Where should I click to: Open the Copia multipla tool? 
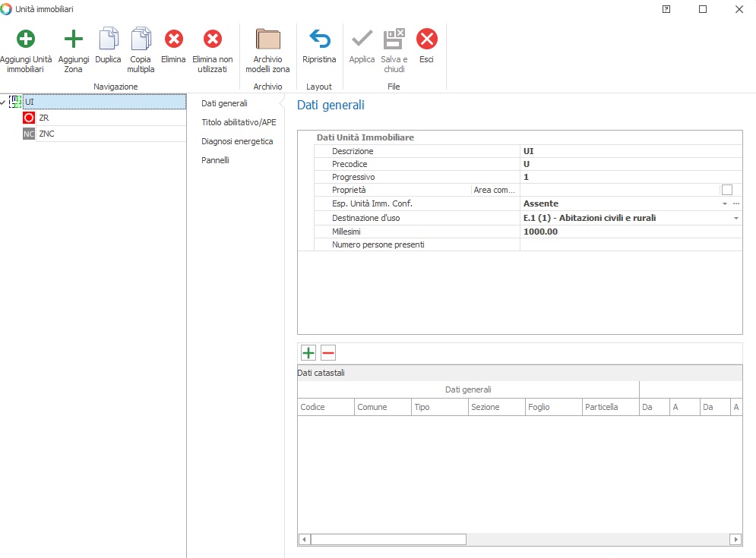tap(141, 39)
